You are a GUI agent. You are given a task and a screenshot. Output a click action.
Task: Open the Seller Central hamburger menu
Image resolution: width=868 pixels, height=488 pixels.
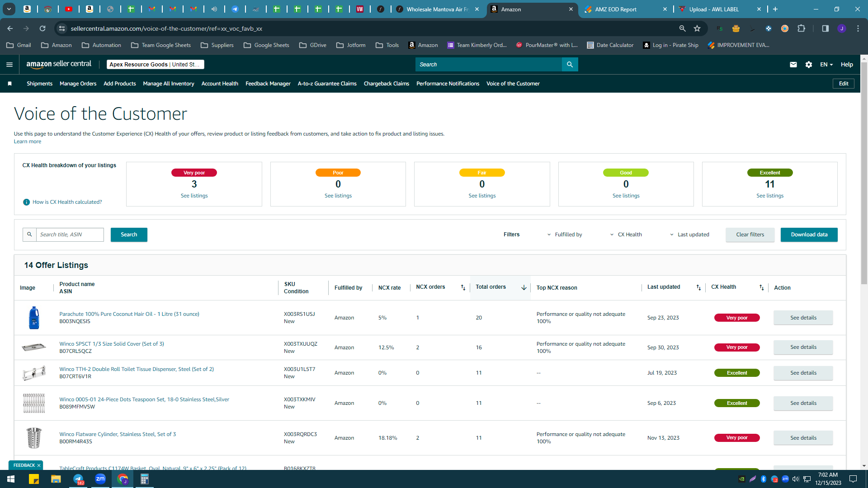tap(9, 65)
